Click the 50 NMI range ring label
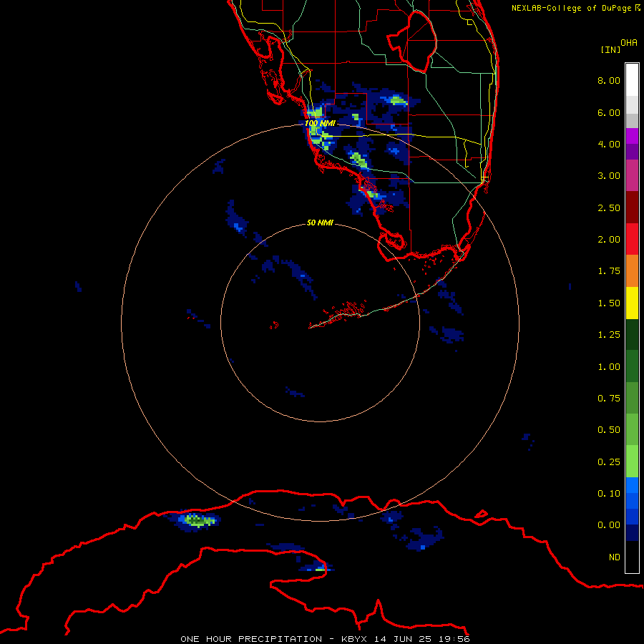This screenshot has height=644, width=644. [320, 223]
